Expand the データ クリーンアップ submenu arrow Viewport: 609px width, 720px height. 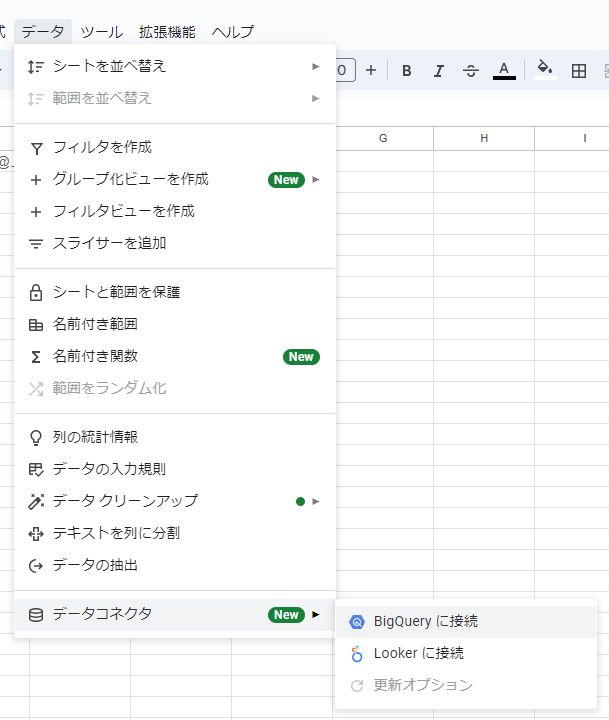click(x=316, y=501)
